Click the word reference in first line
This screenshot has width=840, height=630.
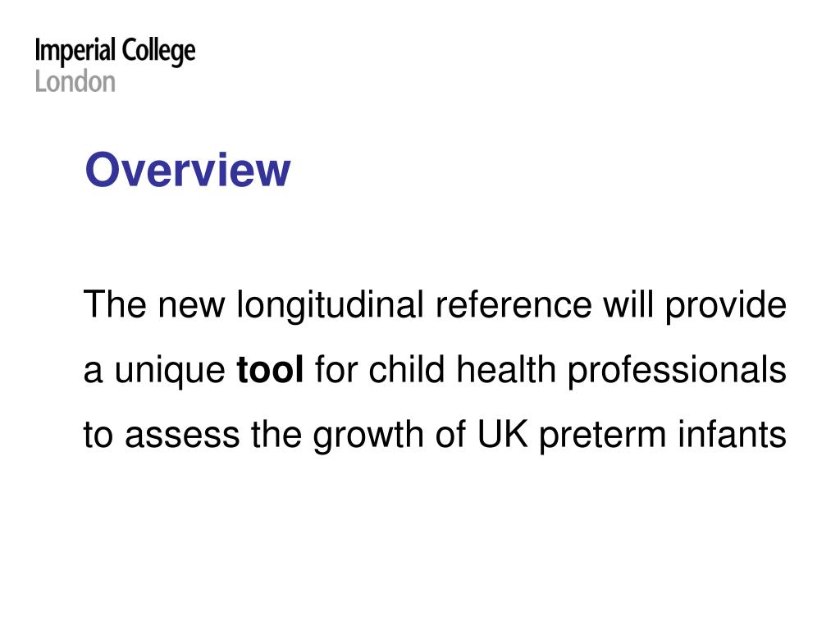click(x=514, y=305)
